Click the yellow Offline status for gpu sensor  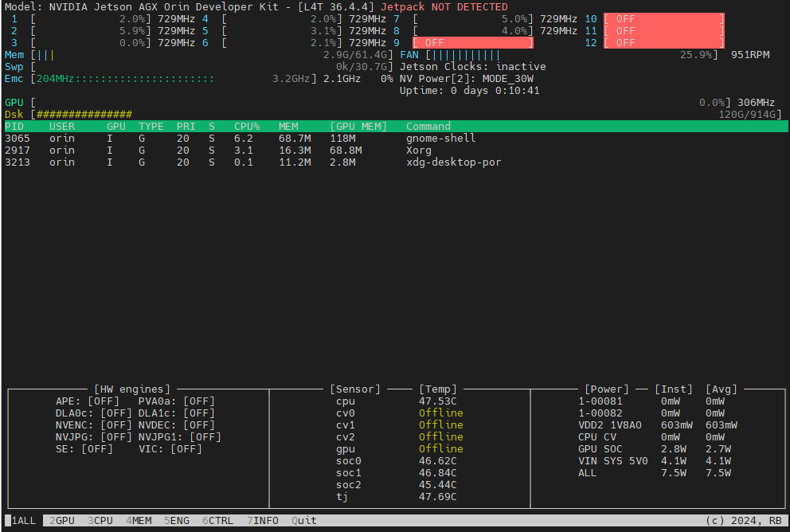tap(441, 449)
